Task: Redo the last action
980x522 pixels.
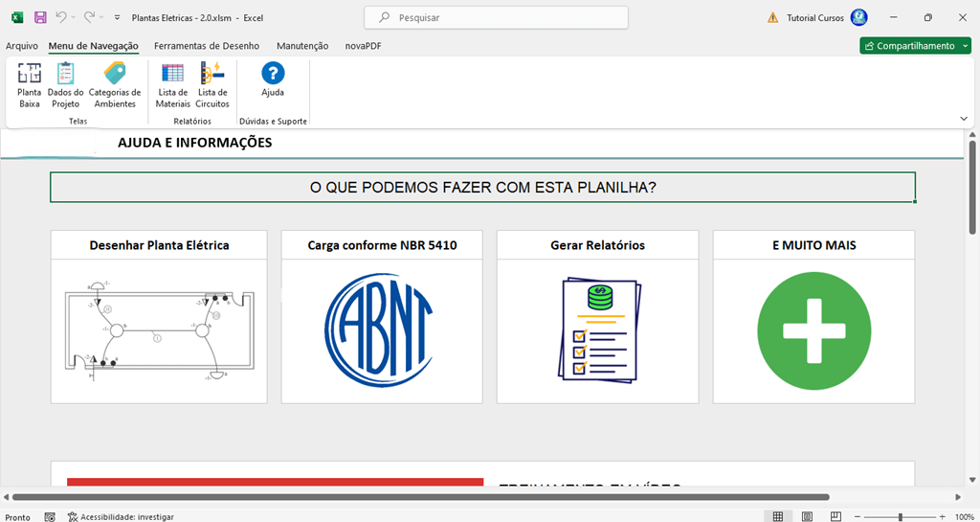Action: pyautogui.click(x=90, y=17)
